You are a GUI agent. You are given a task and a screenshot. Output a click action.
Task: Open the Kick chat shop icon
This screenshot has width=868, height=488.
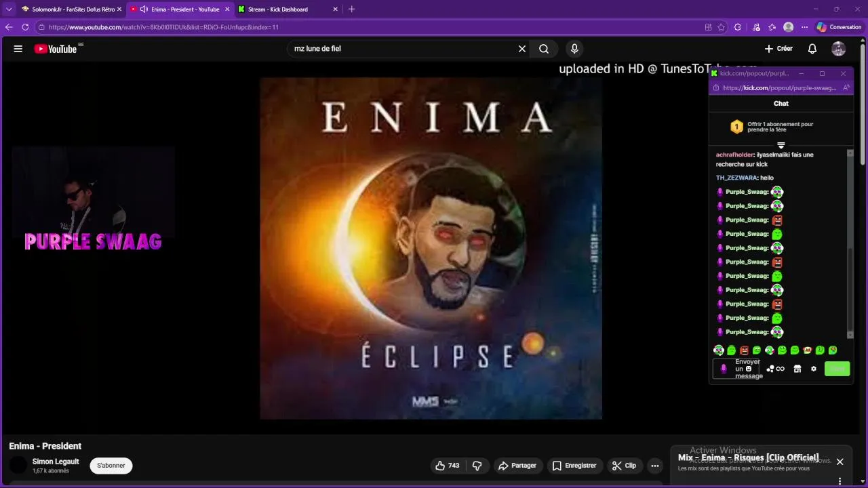pyautogui.click(x=797, y=369)
